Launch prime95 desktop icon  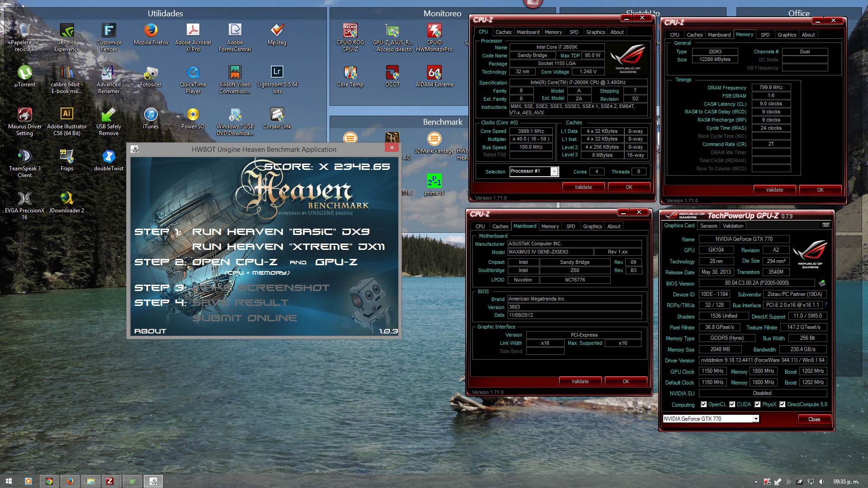(434, 184)
